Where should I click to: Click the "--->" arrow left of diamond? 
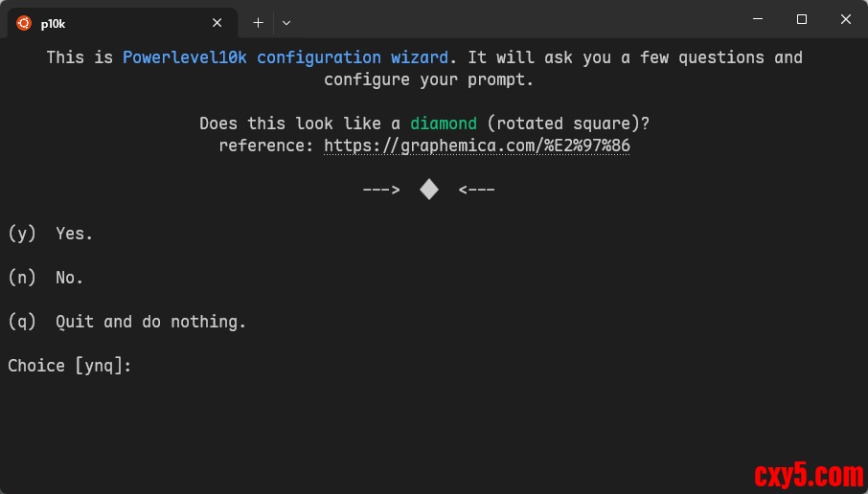coord(380,190)
